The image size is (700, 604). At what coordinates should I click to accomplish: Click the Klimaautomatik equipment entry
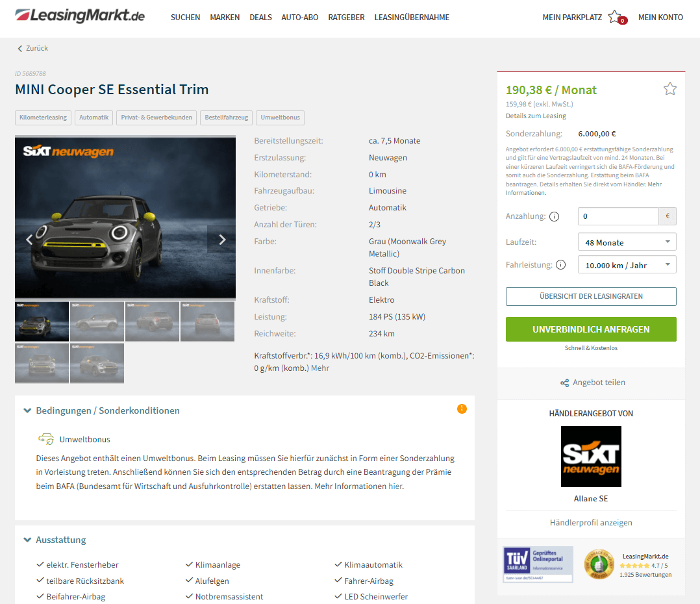pos(373,565)
